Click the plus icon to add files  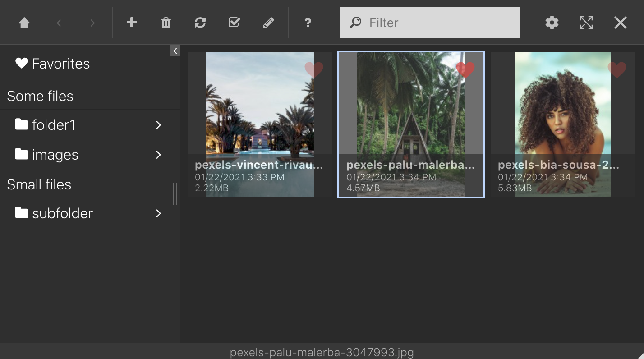tap(132, 23)
